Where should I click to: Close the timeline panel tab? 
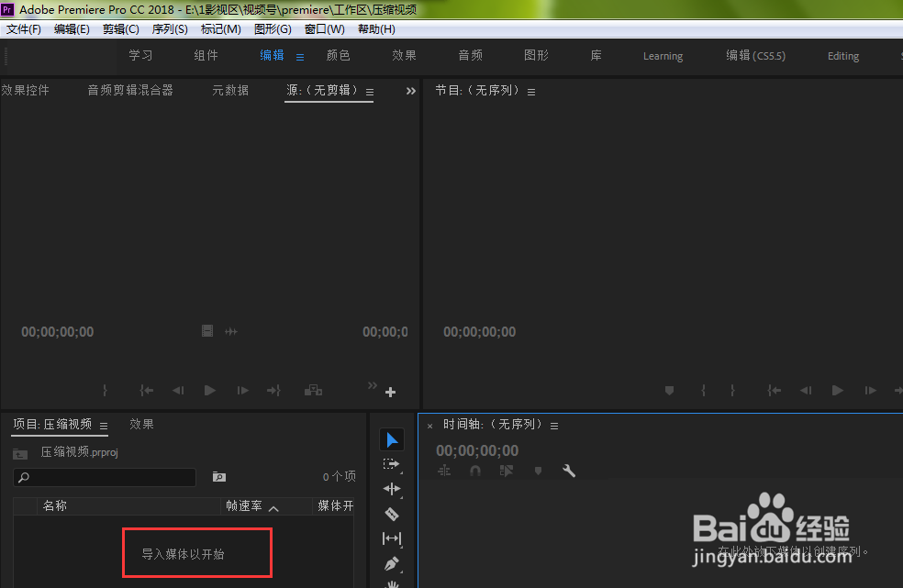429,427
